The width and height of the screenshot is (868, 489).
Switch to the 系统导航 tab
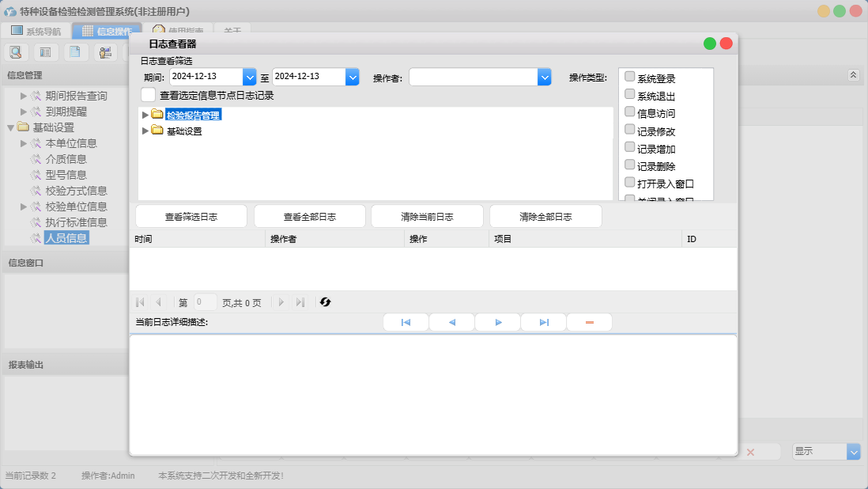tap(36, 32)
